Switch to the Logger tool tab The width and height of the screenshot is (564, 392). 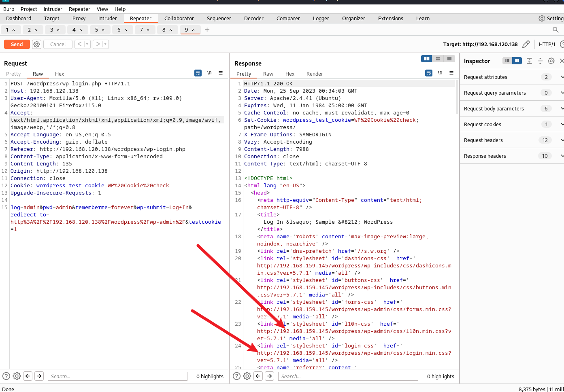coord(321,18)
